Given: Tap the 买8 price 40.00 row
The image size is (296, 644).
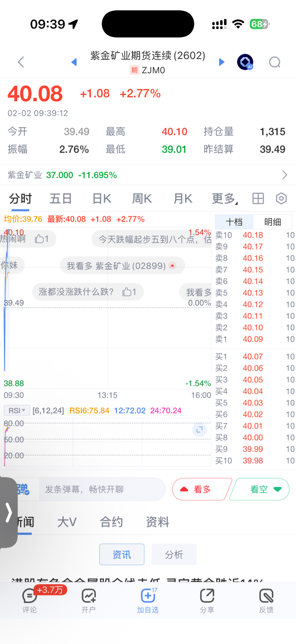Looking at the screenshot, I should (255, 437).
